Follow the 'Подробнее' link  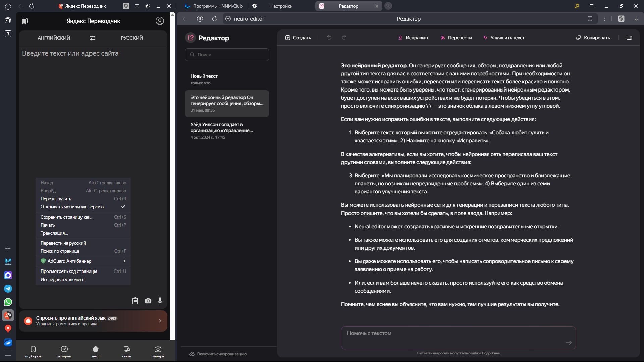(x=491, y=353)
